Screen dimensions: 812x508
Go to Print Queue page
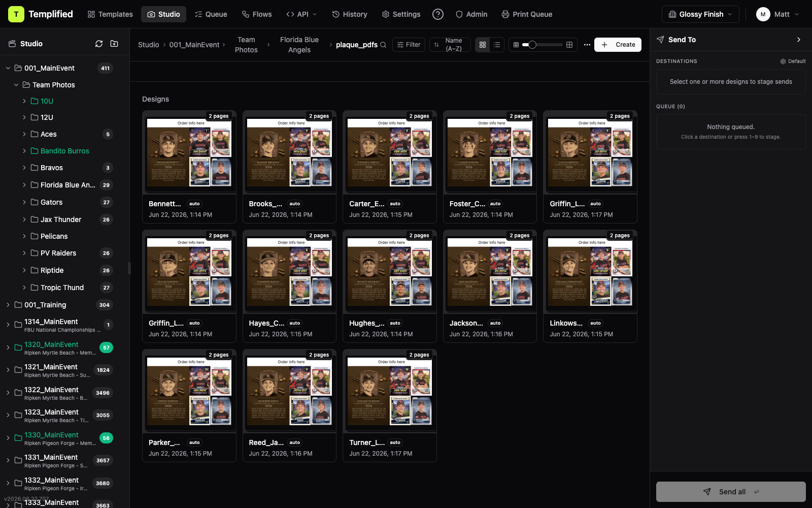pyautogui.click(x=527, y=14)
